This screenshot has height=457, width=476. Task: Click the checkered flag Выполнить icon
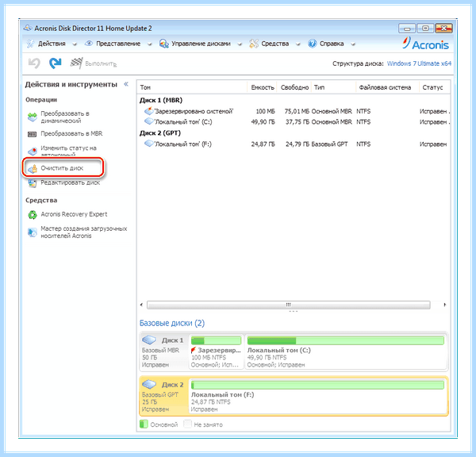(76, 63)
